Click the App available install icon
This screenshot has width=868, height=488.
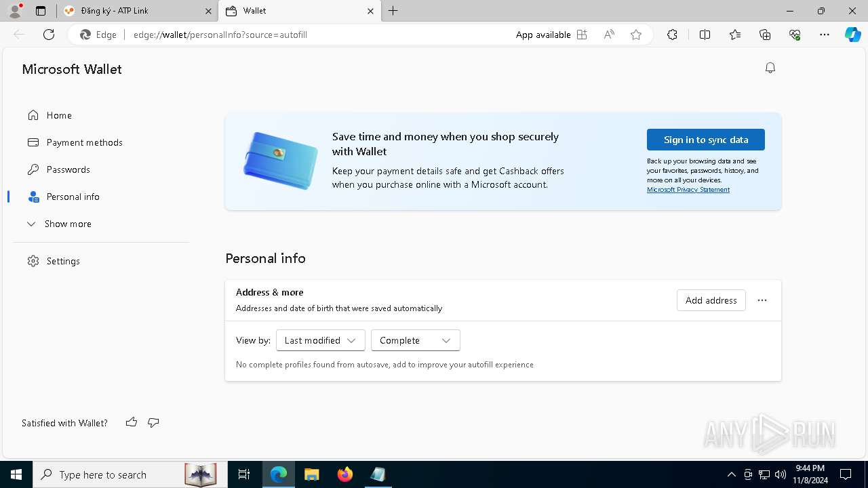[582, 35]
